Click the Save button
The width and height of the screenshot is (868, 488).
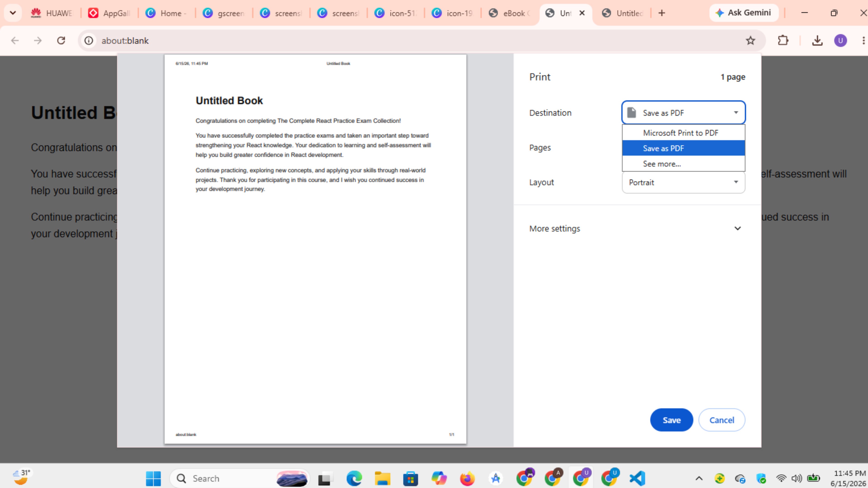click(672, 420)
